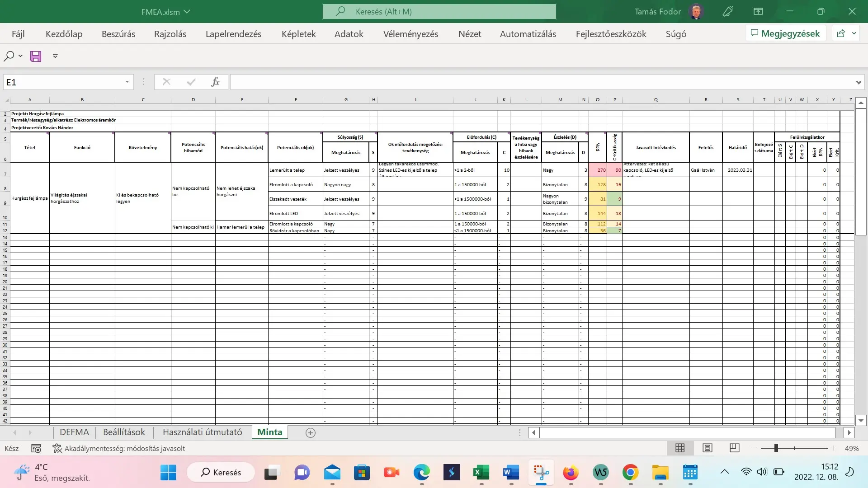868x488 pixels.
Task: Adjust the zoom slider in the status bar
Action: point(776,448)
